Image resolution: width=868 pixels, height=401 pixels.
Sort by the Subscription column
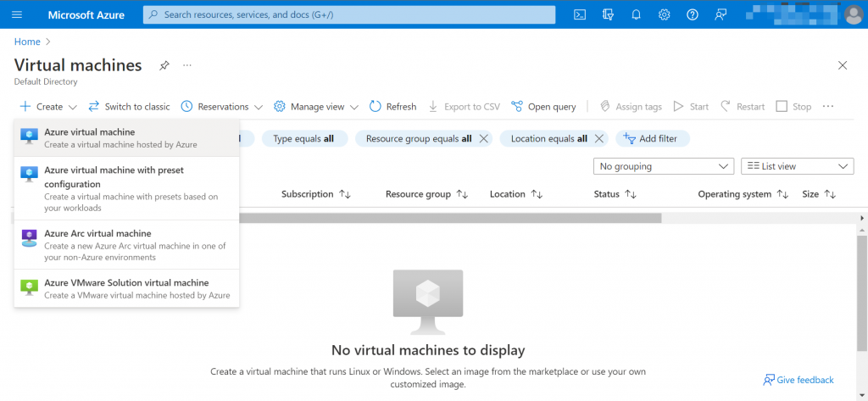pyautogui.click(x=316, y=194)
